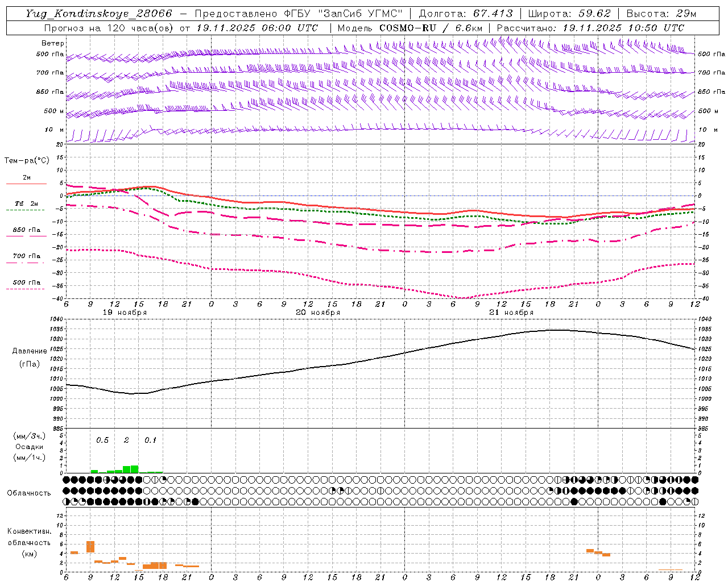The width and height of the screenshot is (728, 582).
Task: Click the computed time Рассчитано: 19.11.2025 10:50 UTC
Action: tap(590, 28)
